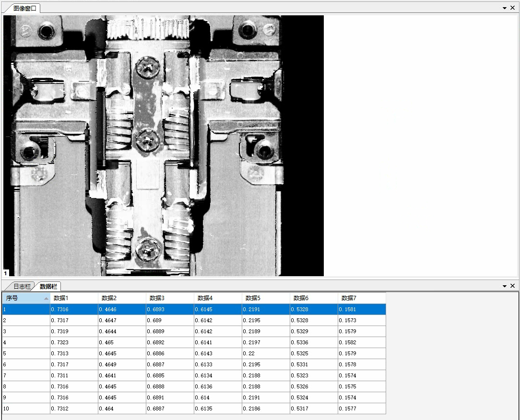Select cell 0.5336 in row 4
Image resolution: width=520 pixels, height=420 pixels.
click(314, 342)
